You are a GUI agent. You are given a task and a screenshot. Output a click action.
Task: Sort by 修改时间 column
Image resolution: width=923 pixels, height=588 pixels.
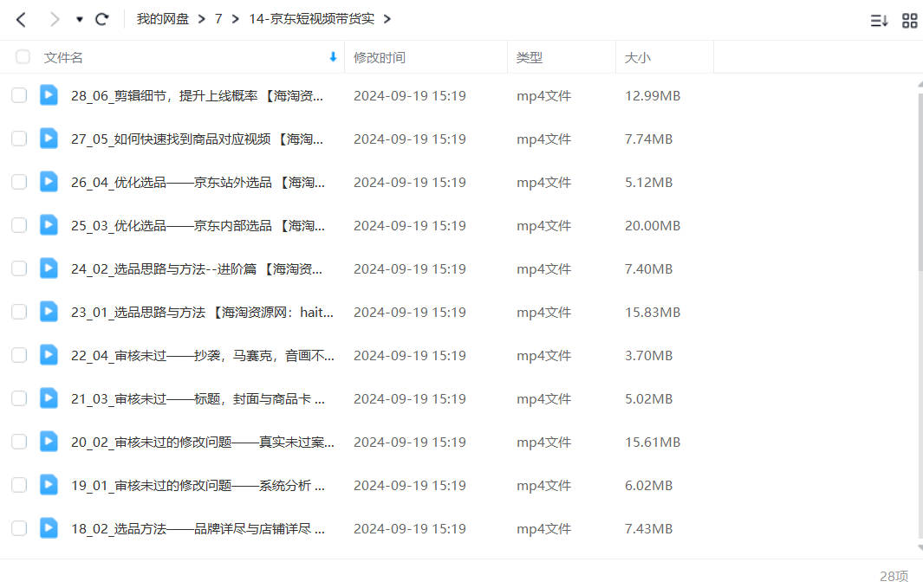coord(379,58)
